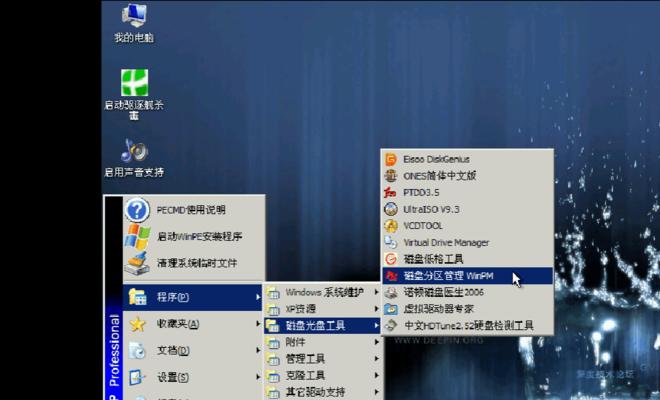Expand the 其它驱动支持 submenu arrow
660x400 pixels.
[376, 392]
